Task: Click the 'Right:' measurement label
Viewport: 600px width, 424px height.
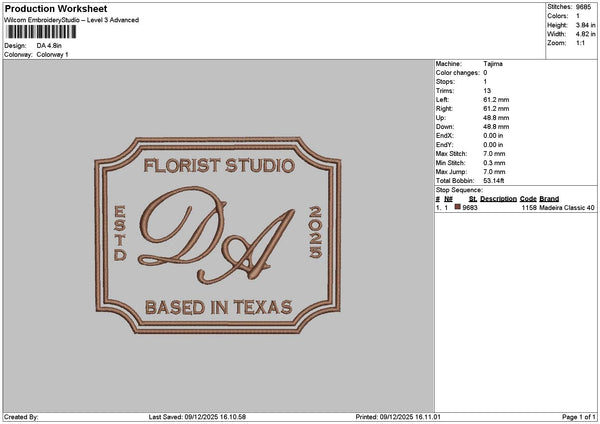Action: (444, 109)
